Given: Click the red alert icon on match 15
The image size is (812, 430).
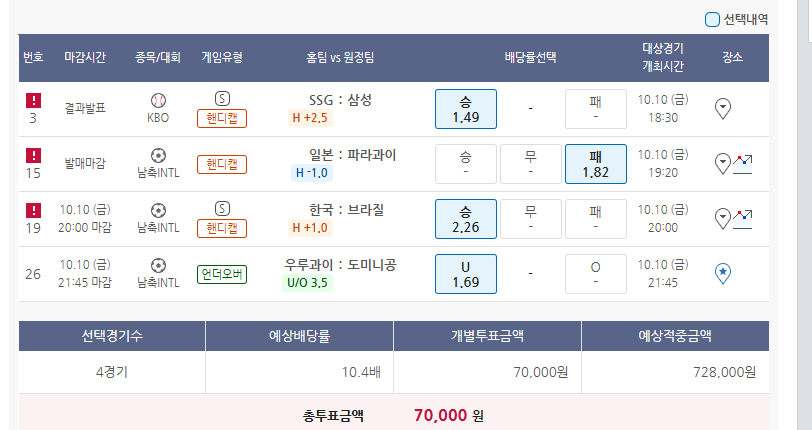Looking at the screenshot, I should coord(33,155).
